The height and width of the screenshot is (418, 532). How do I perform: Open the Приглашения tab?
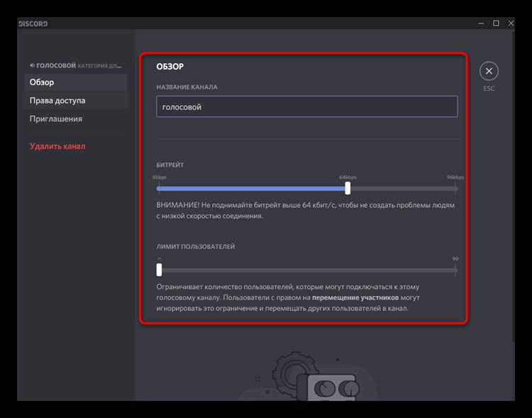(x=76, y=119)
